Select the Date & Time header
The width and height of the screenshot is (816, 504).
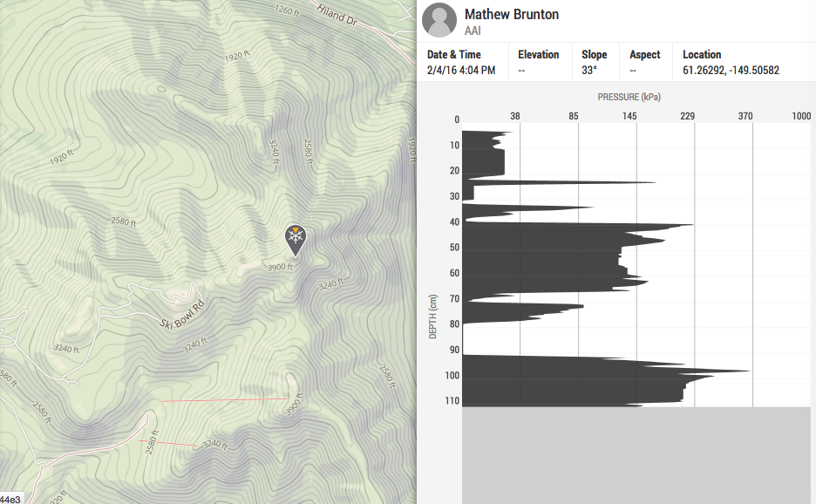[454, 55]
